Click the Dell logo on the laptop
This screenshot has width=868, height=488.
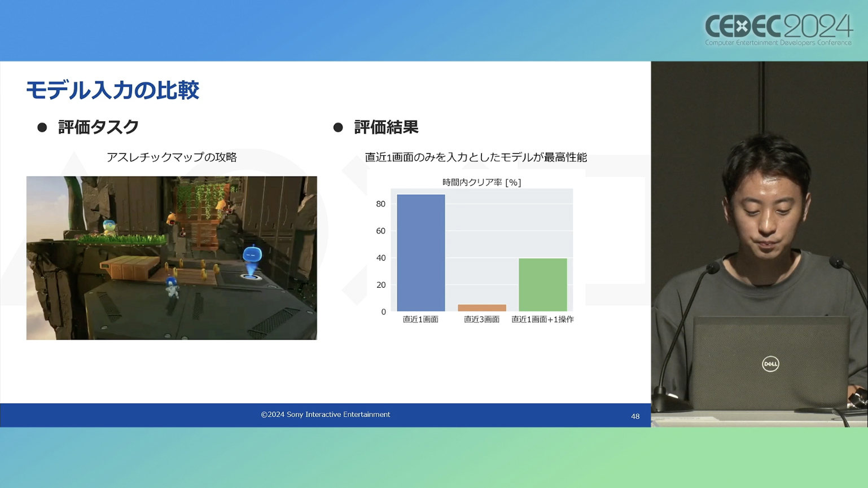770,364
